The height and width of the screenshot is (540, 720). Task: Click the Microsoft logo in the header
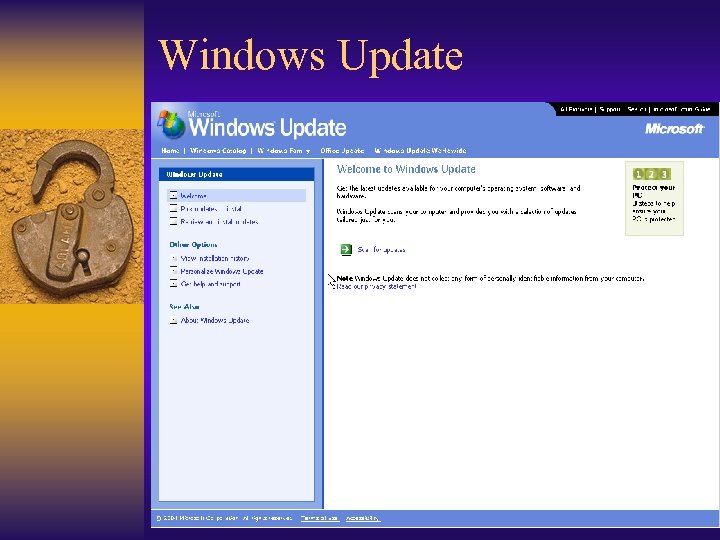(x=674, y=129)
